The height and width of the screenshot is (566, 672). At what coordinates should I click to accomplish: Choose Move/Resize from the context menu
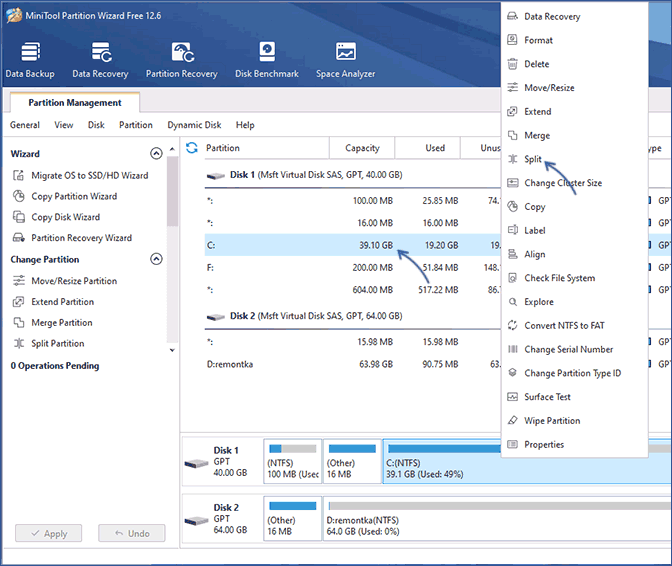[x=574, y=88]
